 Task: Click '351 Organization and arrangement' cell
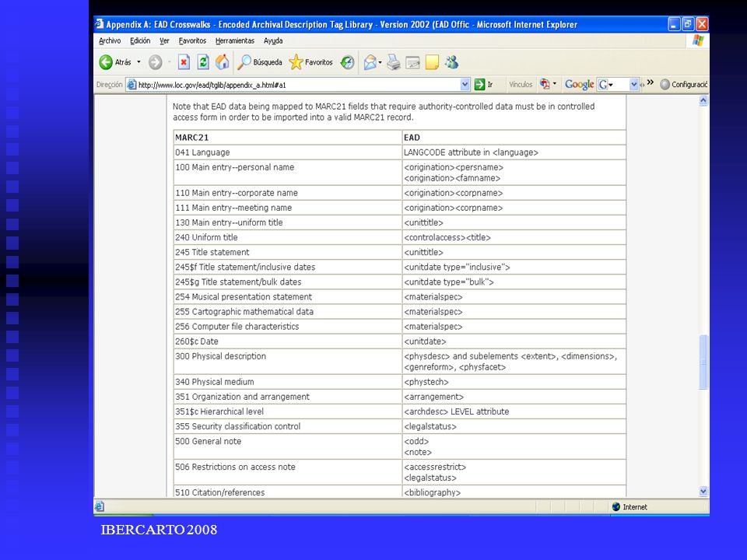click(x=288, y=397)
